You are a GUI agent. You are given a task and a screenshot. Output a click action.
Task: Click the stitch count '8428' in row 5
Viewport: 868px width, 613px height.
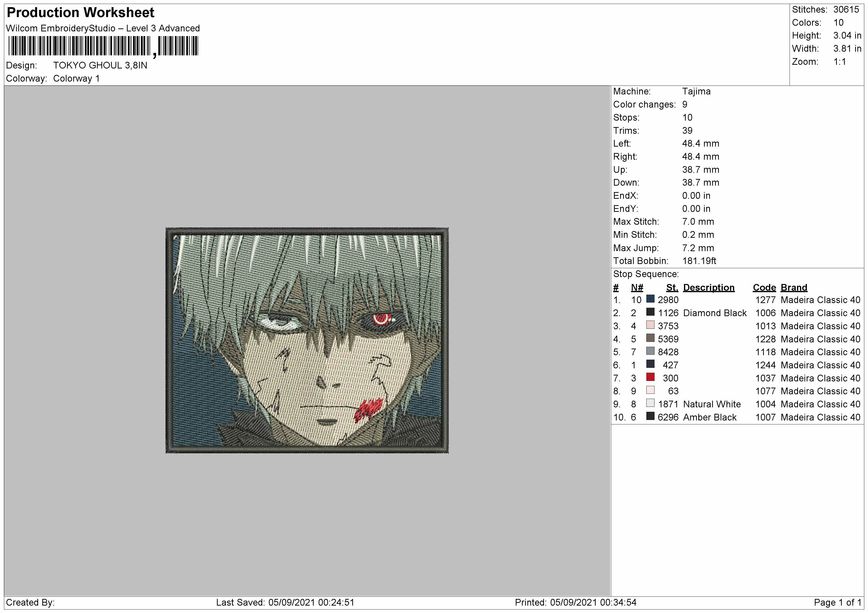(668, 352)
